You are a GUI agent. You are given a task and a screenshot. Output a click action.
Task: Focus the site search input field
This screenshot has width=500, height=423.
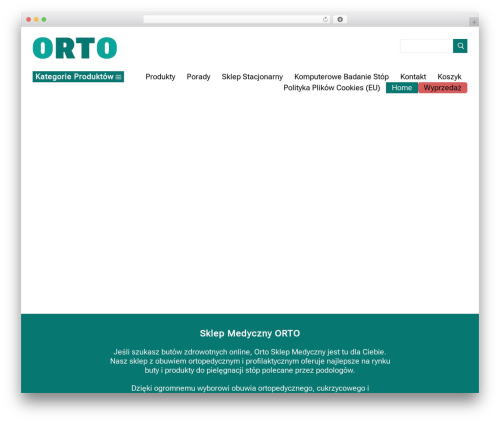[x=426, y=46]
